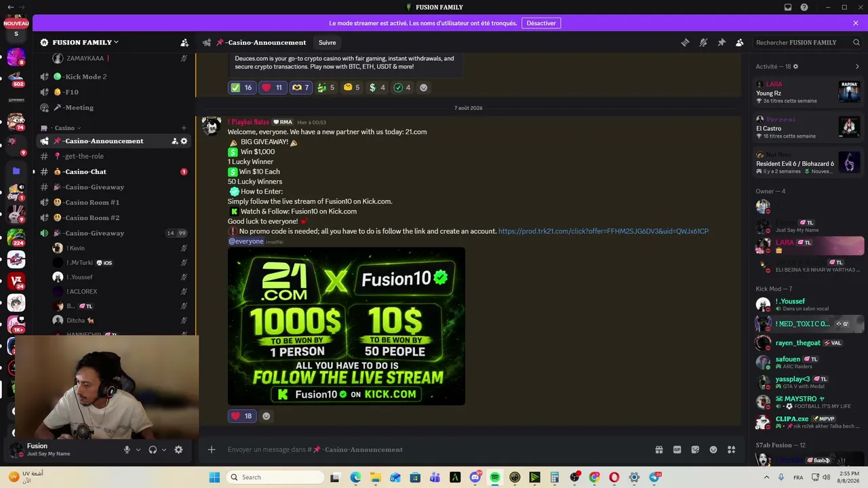The width and height of the screenshot is (868, 488).
Task: Open Activity settings gear in member panel
Action: click(x=795, y=66)
